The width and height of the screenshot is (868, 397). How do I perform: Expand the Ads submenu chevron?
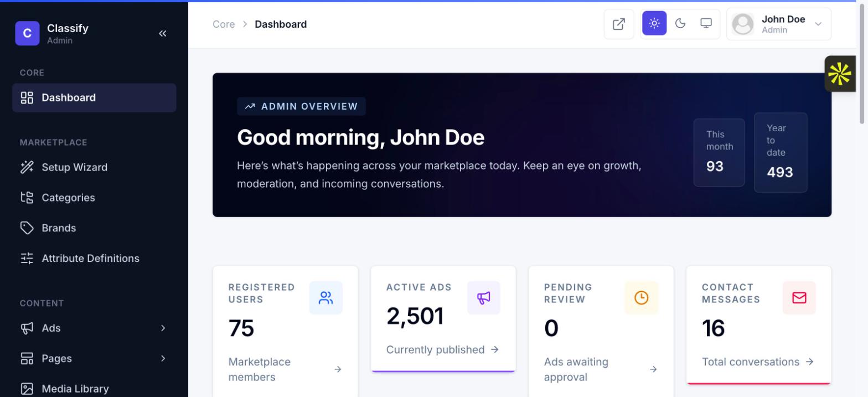tap(163, 328)
